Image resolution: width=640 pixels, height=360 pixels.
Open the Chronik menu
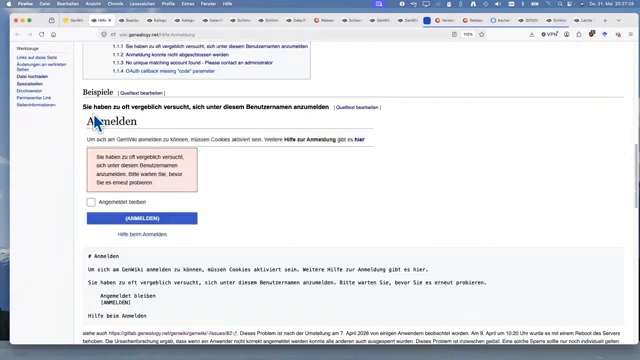point(115,4)
